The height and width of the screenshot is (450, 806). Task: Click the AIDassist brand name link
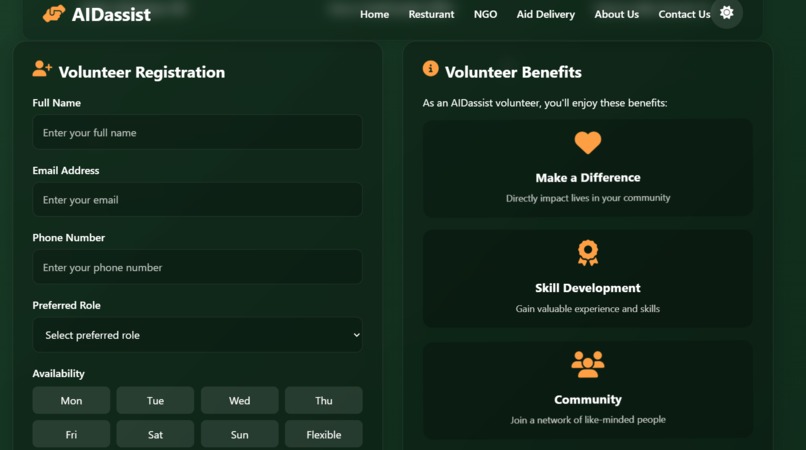pos(112,14)
